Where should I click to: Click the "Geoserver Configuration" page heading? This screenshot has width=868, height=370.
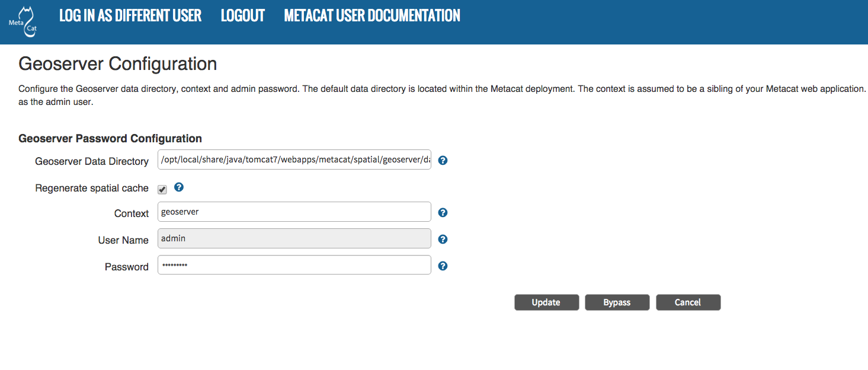tap(118, 64)
